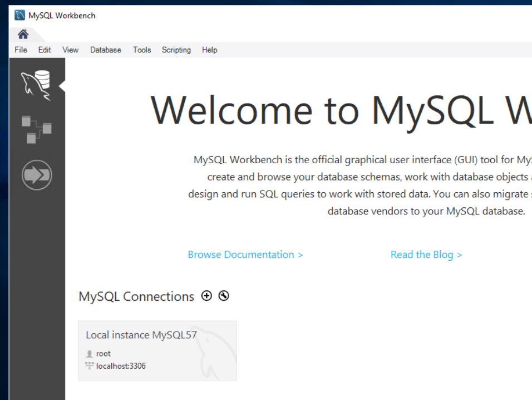This screenshot has height=400, width=532.
Task: Click the localhost:3306 address text
Action: 121,365
